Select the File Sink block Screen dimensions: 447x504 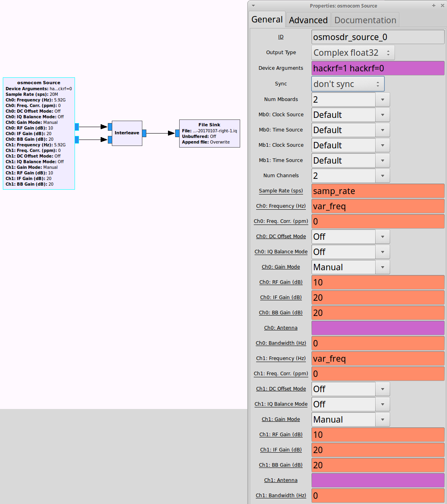[x=209, y=134]
